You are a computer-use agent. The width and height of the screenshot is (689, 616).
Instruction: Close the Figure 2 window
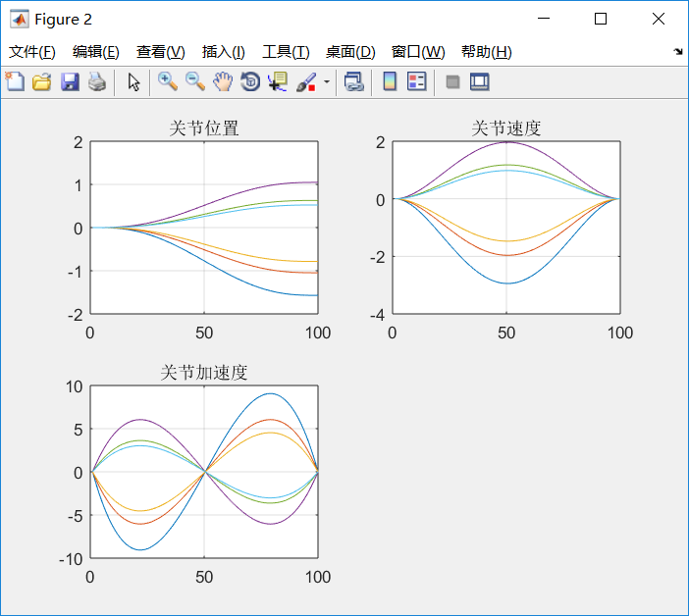pyautogui.click(x=659, y=19)
